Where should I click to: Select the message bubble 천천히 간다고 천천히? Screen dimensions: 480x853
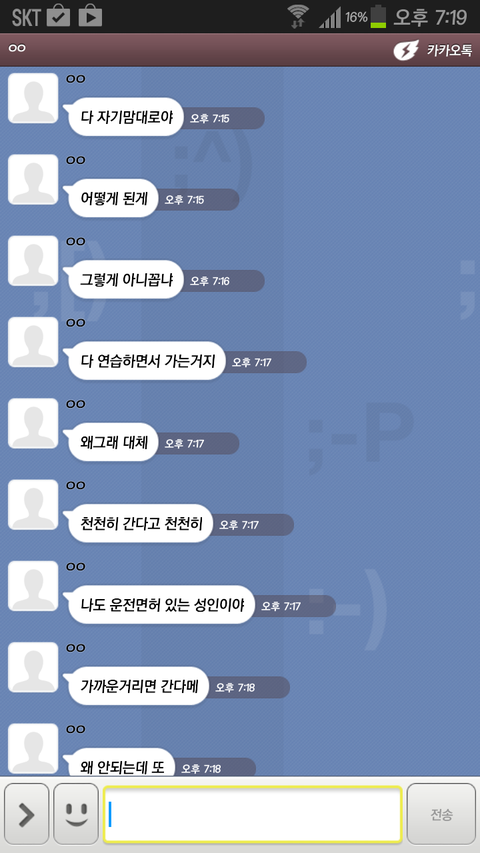138,523
